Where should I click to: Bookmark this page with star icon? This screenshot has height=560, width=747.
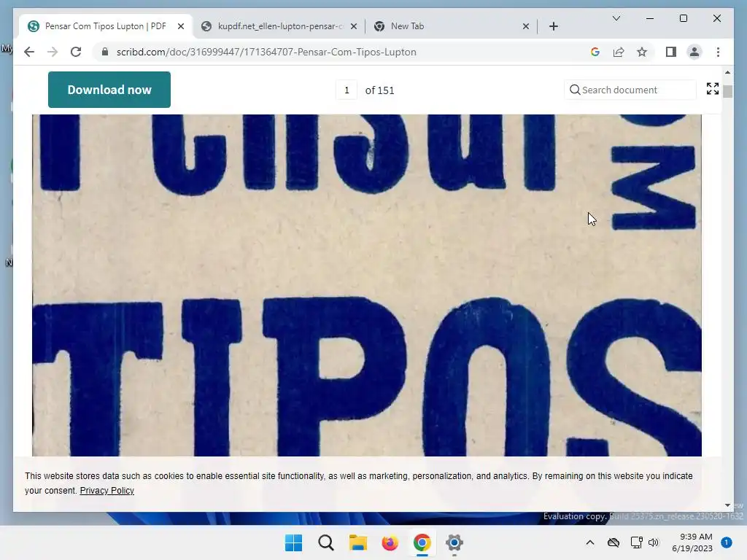point(642,52)
